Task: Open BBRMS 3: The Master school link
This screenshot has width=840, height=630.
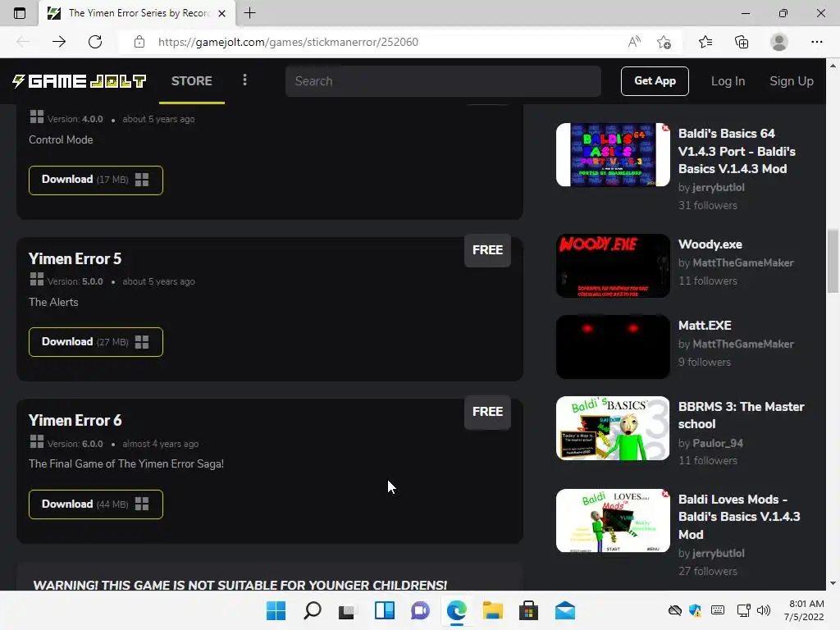Action: [x=741, y=415]
